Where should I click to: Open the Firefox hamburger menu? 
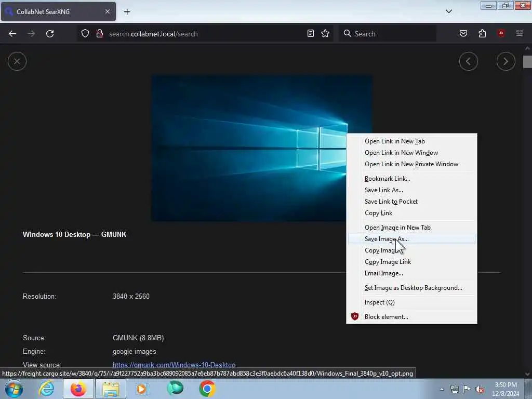coord(520,33)
